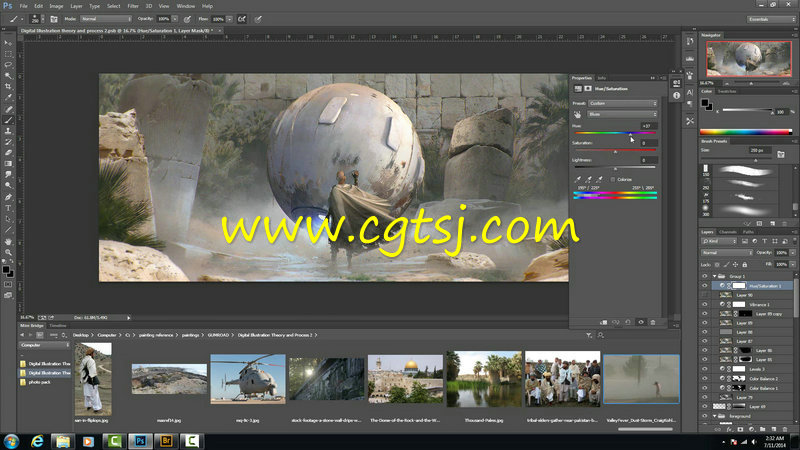Image resolution: width=800 pixels, height=450 pixels.
Task: Select the Lasso tool
Action: 8,65
